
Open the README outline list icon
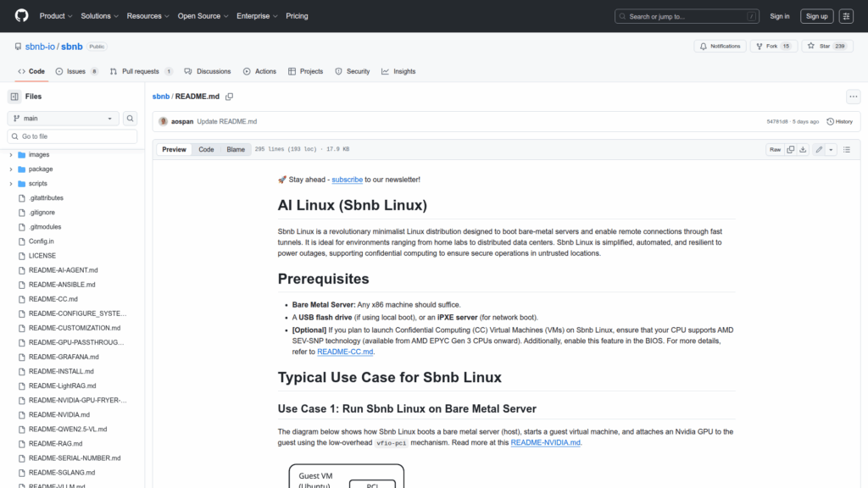(847, 149)
